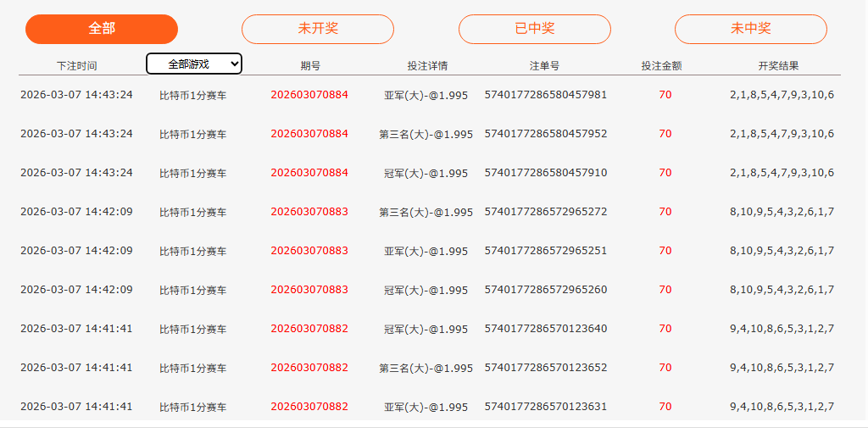Screen dimensions: 868x433
Task: Click the 投注详情 column header
Action: [427, 65]
